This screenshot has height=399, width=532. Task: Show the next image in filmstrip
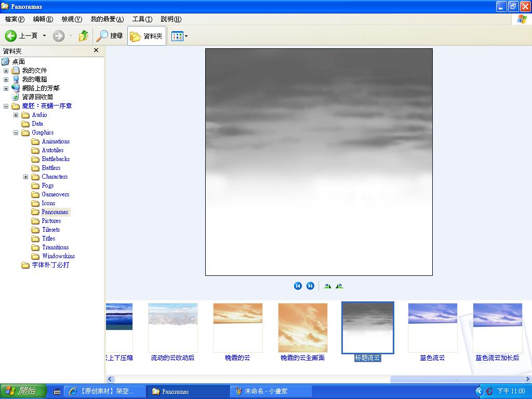pyautogui.click(x=310, y=286)
